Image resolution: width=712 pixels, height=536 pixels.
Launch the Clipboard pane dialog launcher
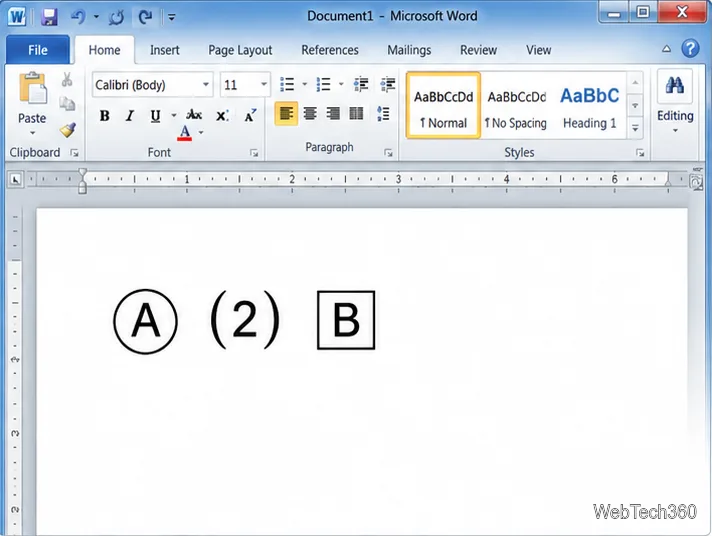tap(74, 154)
